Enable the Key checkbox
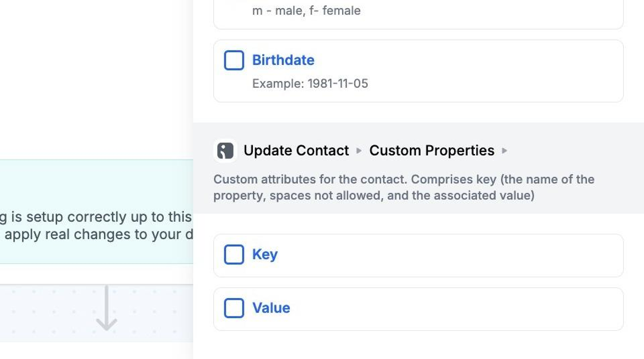 pos(234,254)
